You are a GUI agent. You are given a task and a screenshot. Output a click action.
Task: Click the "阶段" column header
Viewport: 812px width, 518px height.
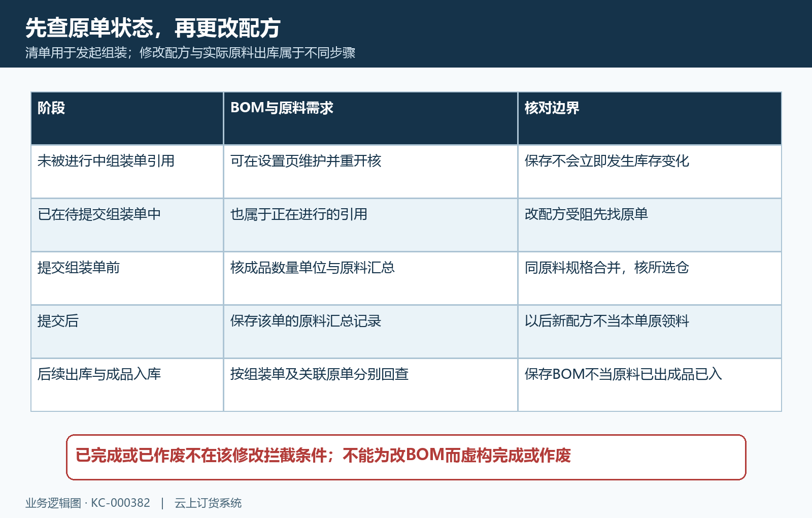tap(127, 118)
